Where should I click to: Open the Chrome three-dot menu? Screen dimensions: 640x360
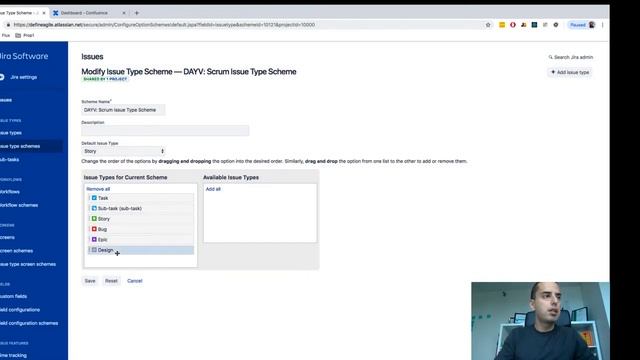[x=602, y=25]
